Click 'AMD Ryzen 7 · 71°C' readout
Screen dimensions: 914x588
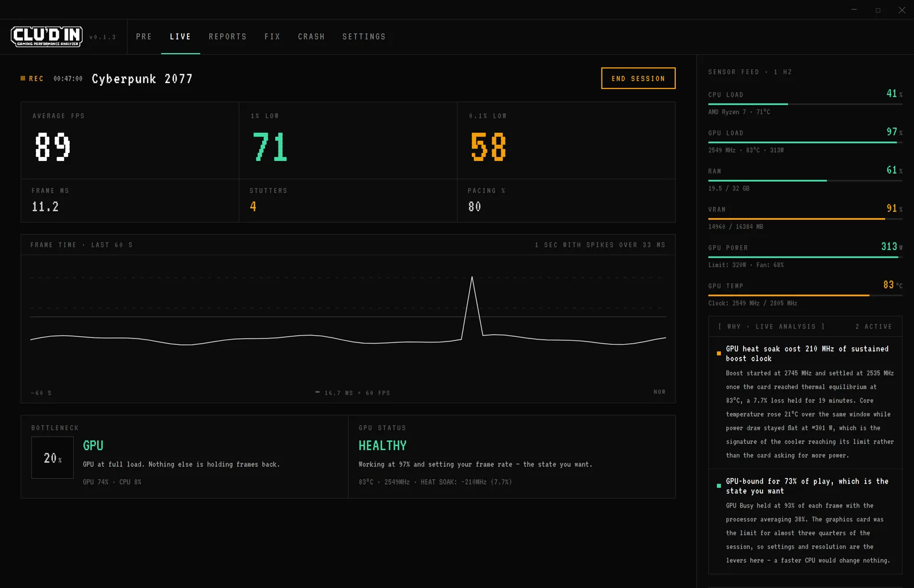739,112
